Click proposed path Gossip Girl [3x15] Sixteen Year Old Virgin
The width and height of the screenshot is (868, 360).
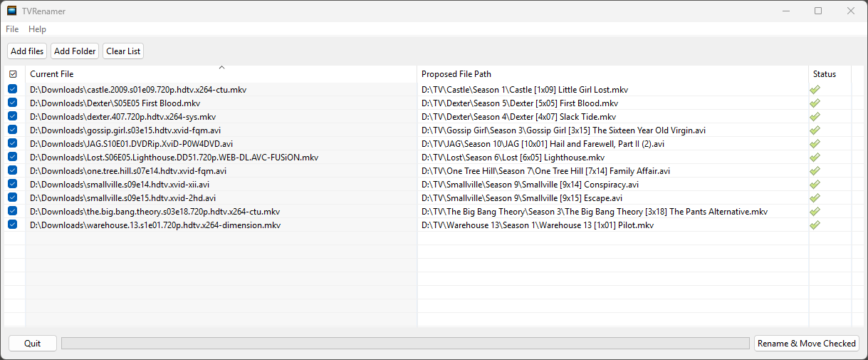[x=564, y=130]
